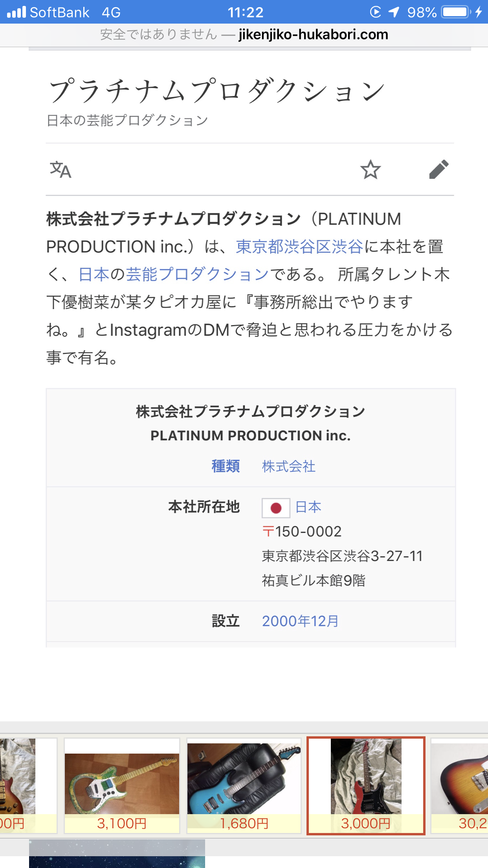The height and width of the screenshot is (868, 488).
Task: Select the highlighted 3,000円 guitar ad
Action: 366,786
